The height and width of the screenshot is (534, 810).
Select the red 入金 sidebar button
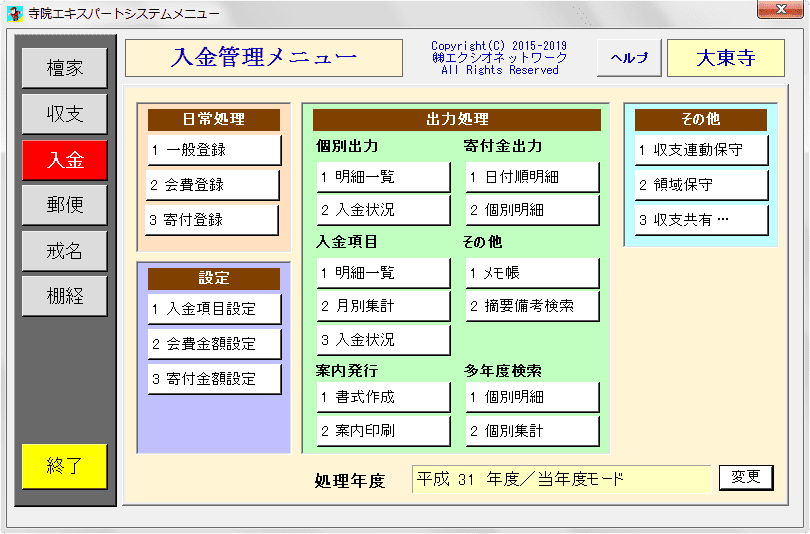(65, 160)
